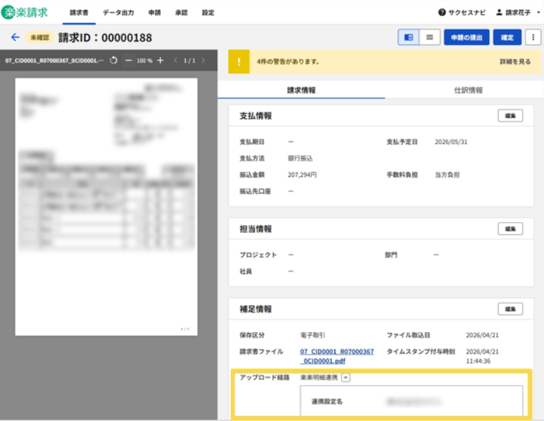Click the 4件の警告があります message
Image resolution: width=544 pixels, height=421 pixels.
(x=288, y=62)
